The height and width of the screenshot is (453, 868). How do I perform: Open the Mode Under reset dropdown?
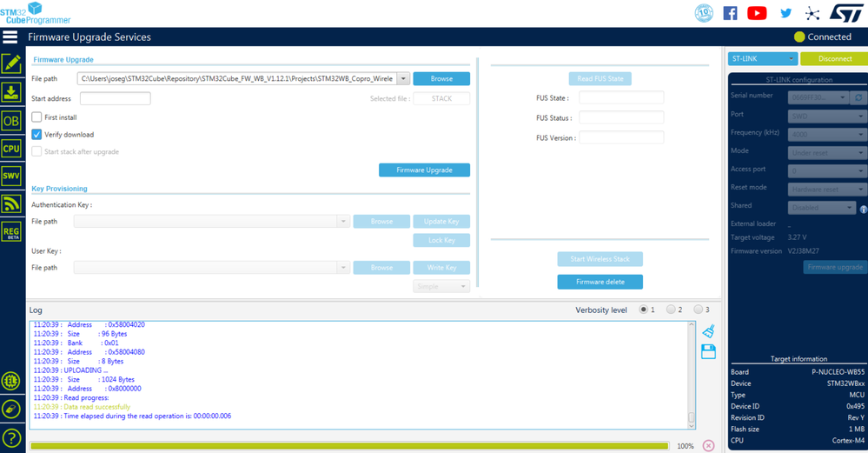point(827,153)
